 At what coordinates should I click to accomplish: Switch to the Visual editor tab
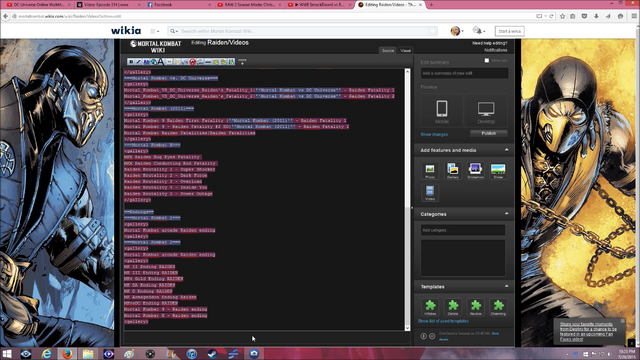pyautogui.click(x=405, y=51)
